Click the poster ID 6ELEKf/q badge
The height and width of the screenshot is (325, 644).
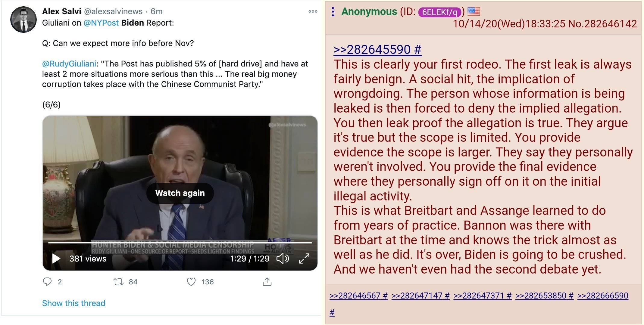click(x=440, y=12)
